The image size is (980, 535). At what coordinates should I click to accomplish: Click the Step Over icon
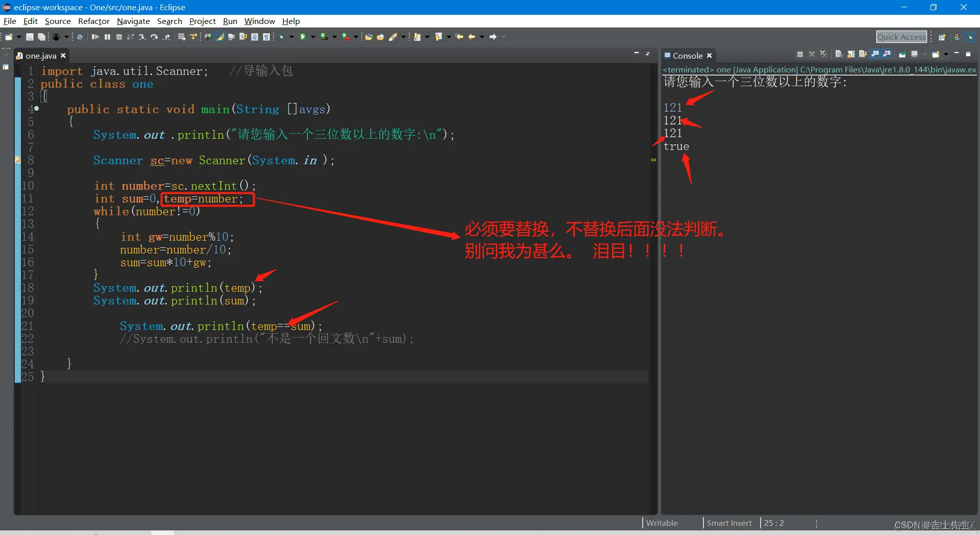click(154, 37)
